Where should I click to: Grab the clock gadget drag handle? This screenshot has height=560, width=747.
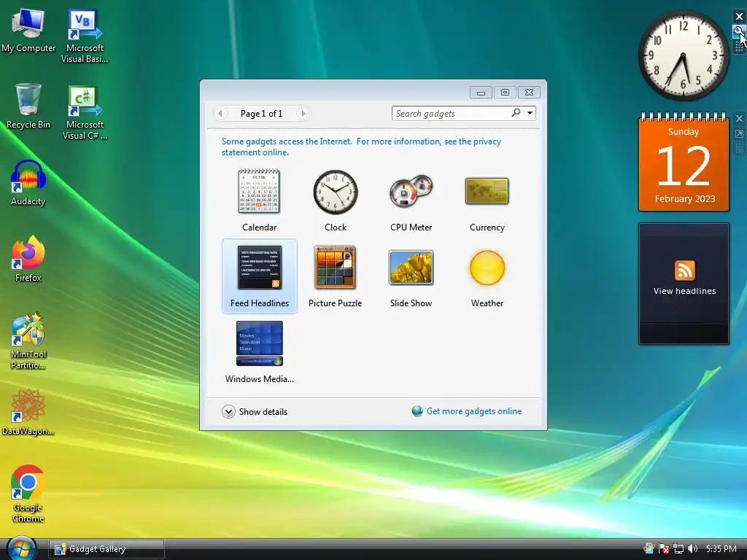click(739, 47)
